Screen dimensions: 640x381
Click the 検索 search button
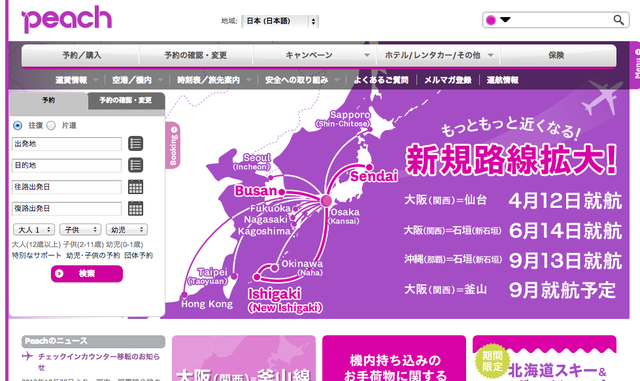(87, 274)
